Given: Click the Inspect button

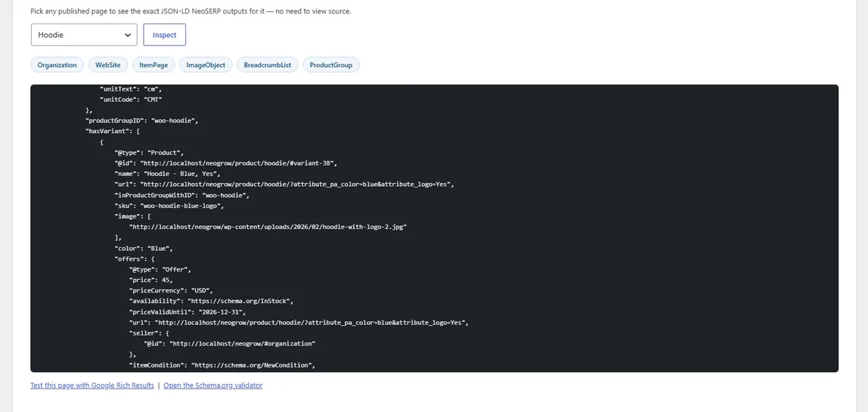Looking at the screenshot, I should pyautogui.click(x=164, y=34).
